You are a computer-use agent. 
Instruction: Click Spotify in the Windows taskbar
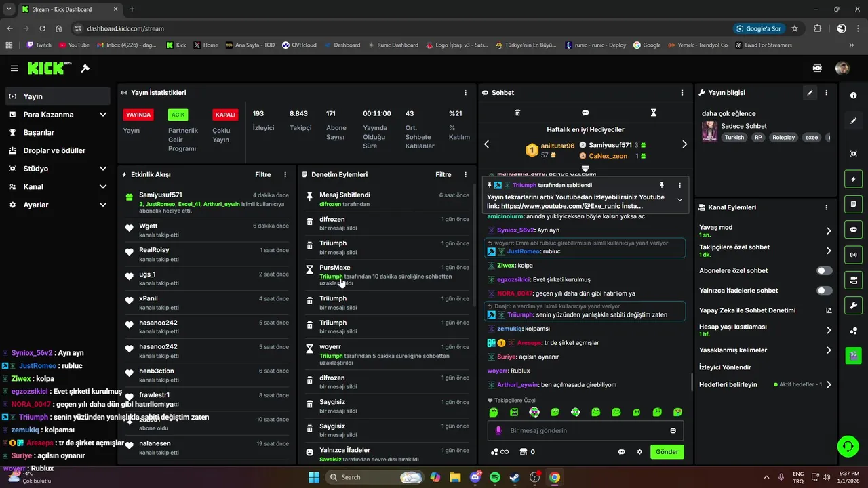[495, 477]
